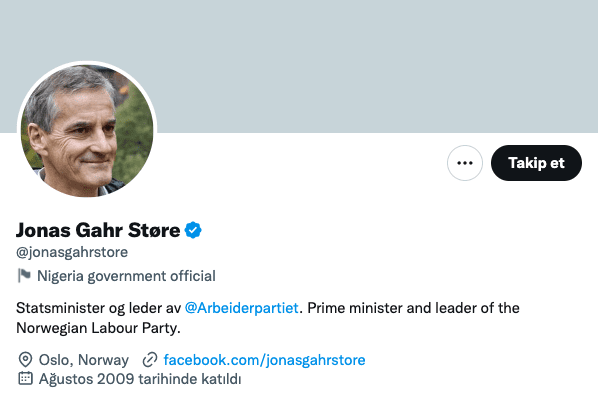The image size is (598, 400).
Task: Click the Jonas Gahr Støre display name
Action: click(98, 230)
